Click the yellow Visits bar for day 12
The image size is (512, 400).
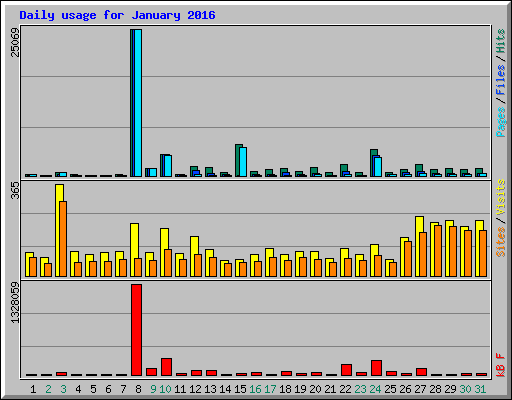click(x=193, y=256)
